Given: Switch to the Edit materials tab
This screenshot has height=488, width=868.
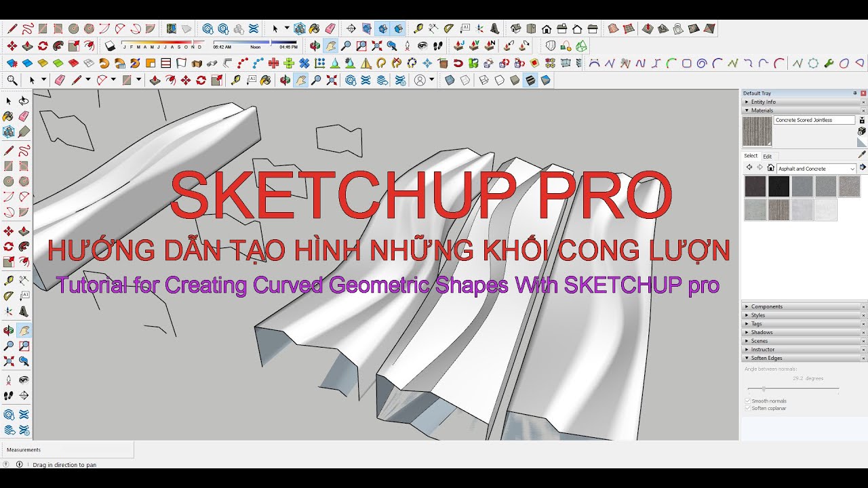Looking at the screenshot, I should point(768,157).
